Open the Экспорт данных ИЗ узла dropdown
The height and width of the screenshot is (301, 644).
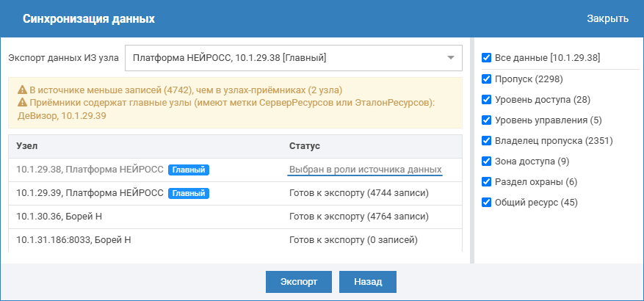(x=293, y=58)
